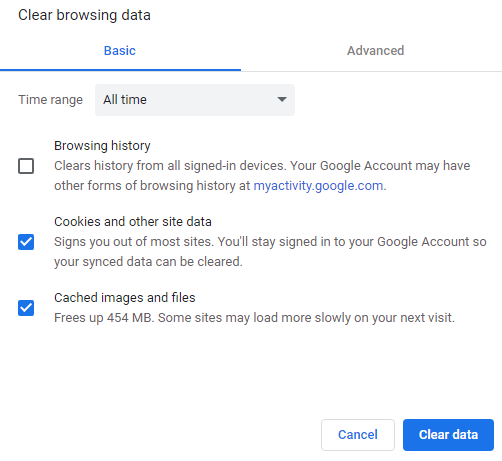Click the Clear data button
The width and height of the screenshot is (502, 461).
(448, 435)
